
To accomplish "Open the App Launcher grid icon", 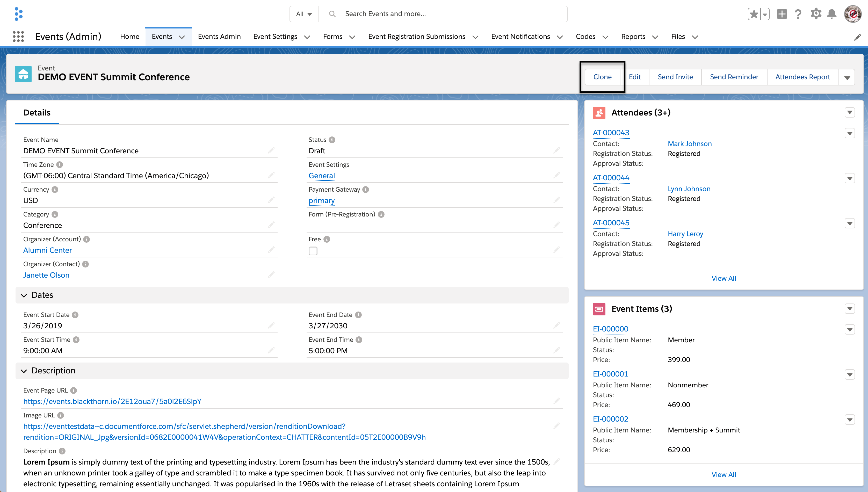I will 18,37.
